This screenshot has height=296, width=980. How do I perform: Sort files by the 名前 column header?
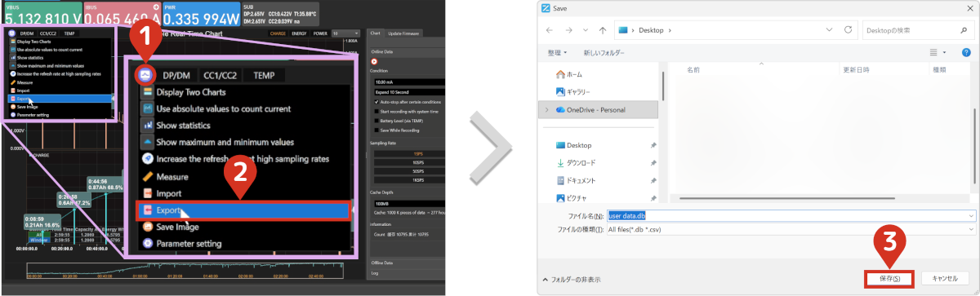[693, 69]
